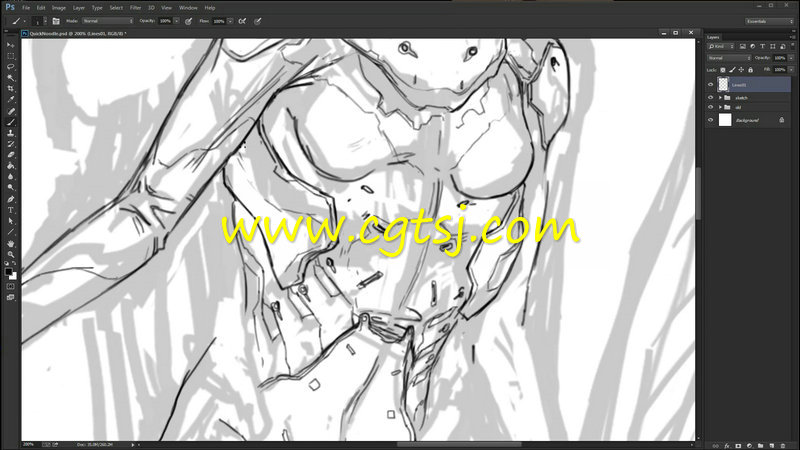Open the background color picker

pos(14,277)
